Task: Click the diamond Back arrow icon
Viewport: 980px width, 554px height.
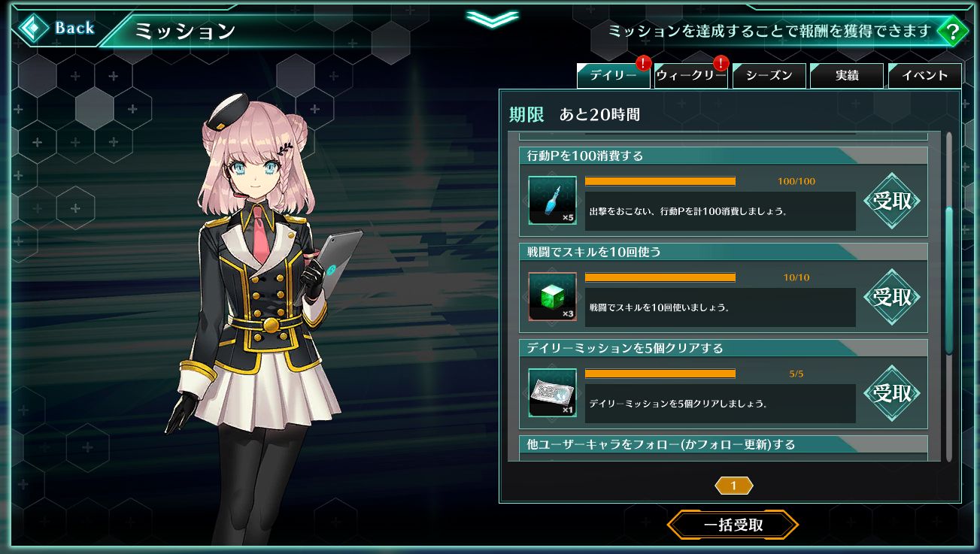Action: (x=32, y=29)
